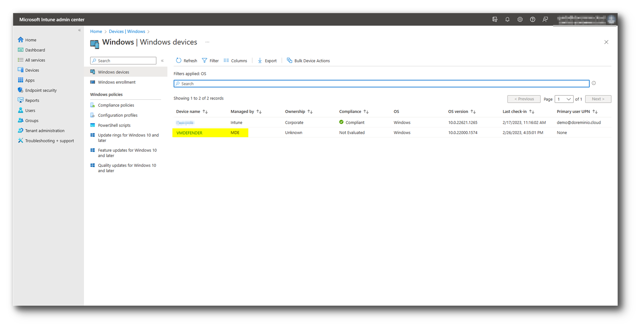Open more options ellipsis beside title
Image resolution: width=644 pixels, height=332 pixels.
tap(207, 42)
